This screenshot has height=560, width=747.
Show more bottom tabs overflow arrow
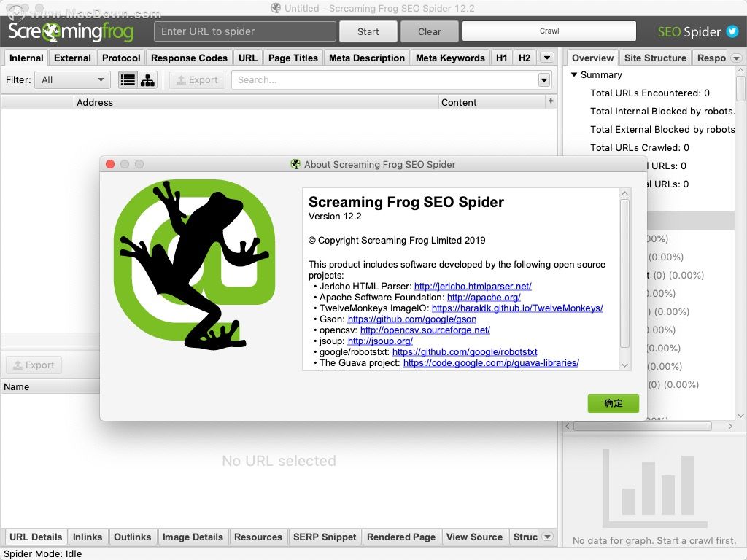(x=548, y=537)
